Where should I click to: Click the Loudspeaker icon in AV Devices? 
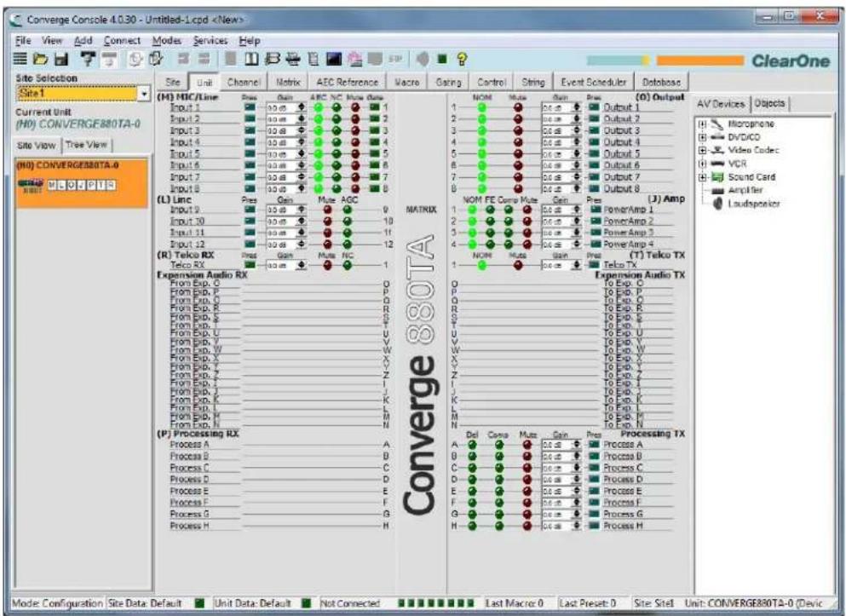pos(717,204)
